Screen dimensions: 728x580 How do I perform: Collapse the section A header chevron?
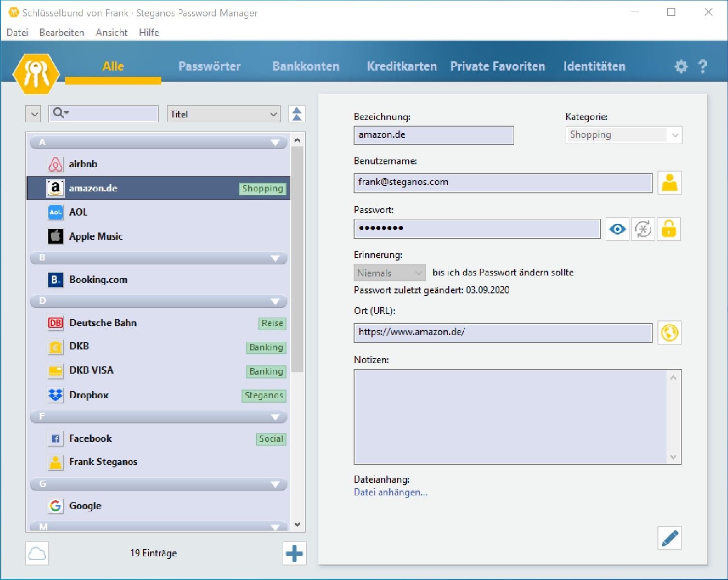[x=275, y=142]
